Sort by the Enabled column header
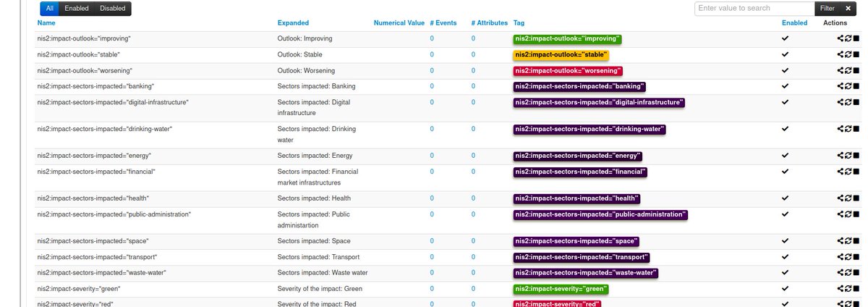 pos(794,23)
